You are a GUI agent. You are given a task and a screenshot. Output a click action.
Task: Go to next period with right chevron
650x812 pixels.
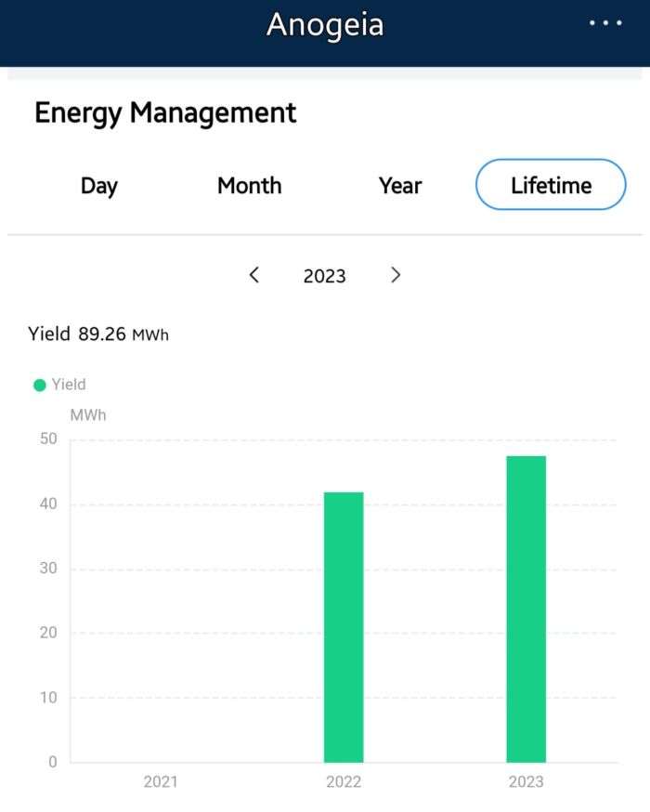coord(396,275)
